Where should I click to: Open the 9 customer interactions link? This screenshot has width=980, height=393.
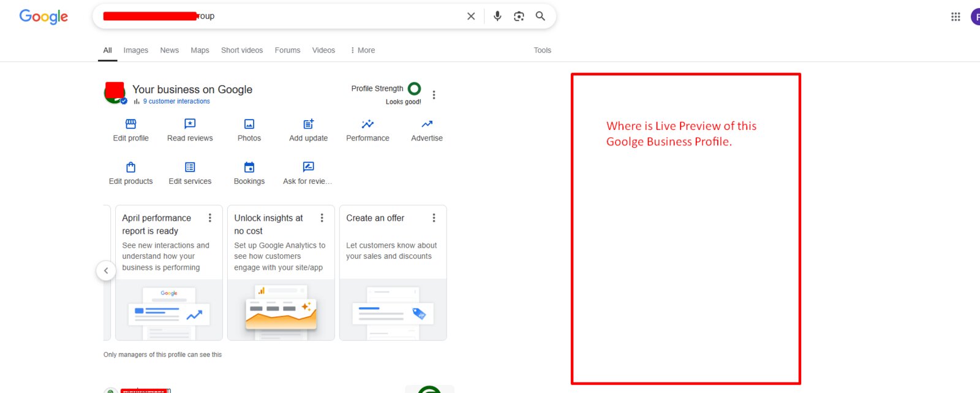click(176, 101)
